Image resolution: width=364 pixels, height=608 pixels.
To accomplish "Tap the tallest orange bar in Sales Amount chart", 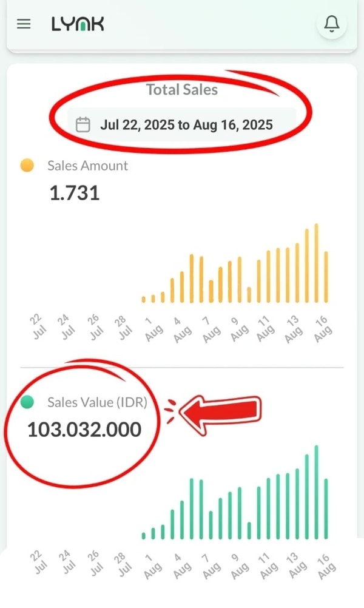I will pyautogui.click(x=316, y=263).
